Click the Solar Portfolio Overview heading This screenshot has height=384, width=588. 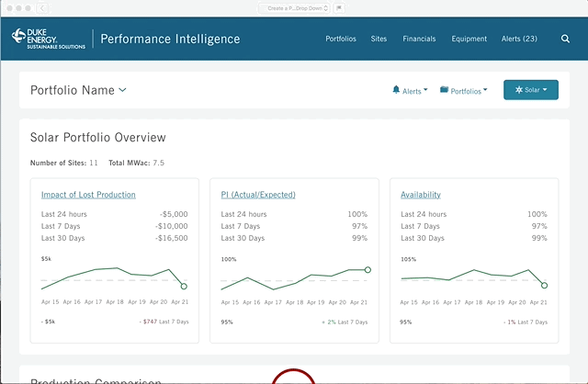pos(98,137)
